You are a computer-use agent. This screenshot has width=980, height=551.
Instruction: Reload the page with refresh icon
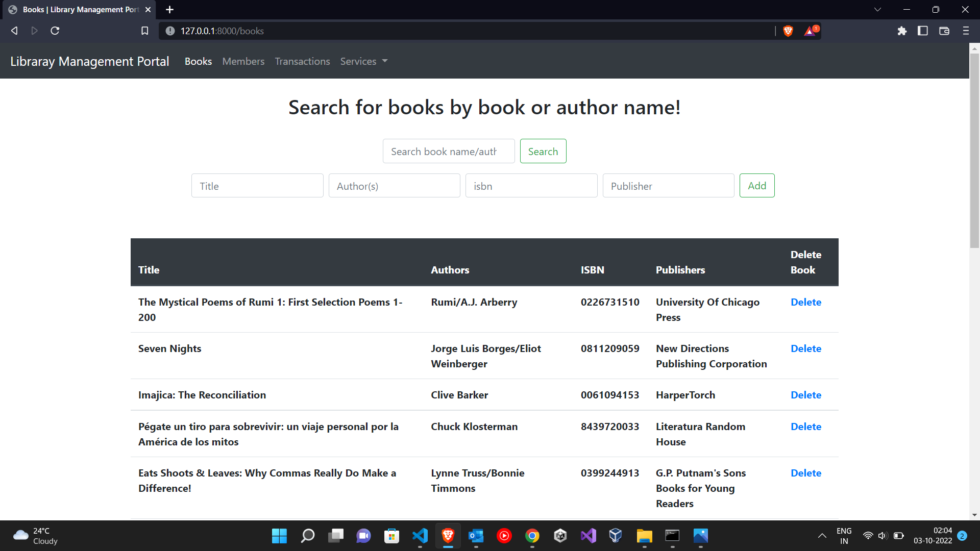coord(55,31)
